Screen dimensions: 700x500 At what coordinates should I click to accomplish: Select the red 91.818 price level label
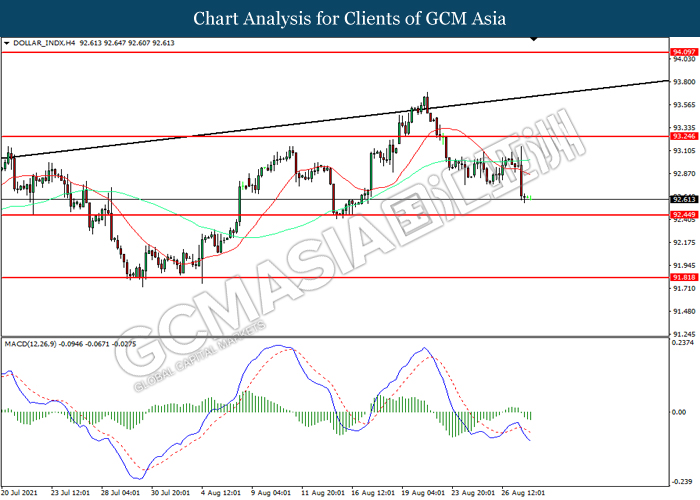click(684, 277)
